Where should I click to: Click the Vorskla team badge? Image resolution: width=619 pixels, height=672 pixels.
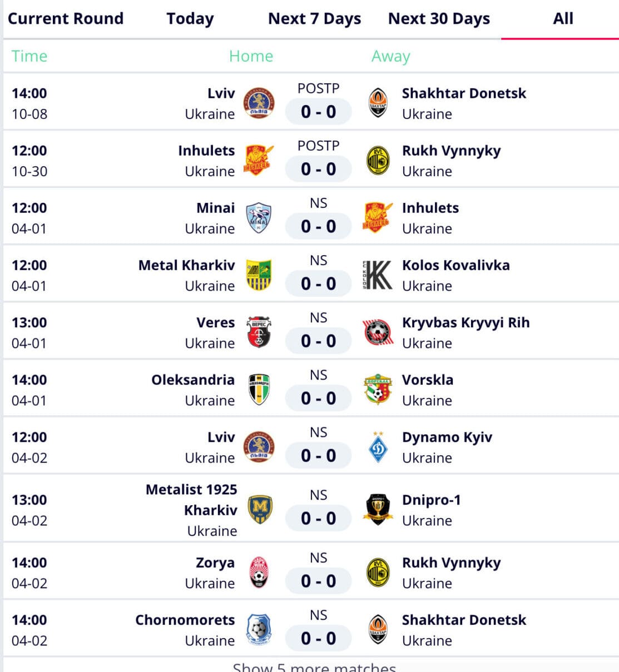pos(378,390)
